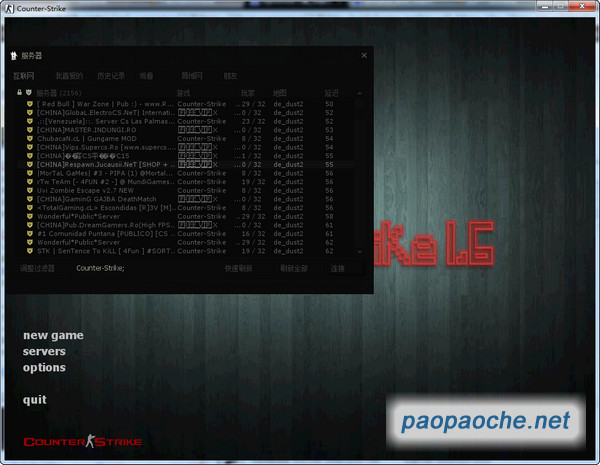Click shield icon next to Venezuela Las Palmas server

[x=29, y=121]
